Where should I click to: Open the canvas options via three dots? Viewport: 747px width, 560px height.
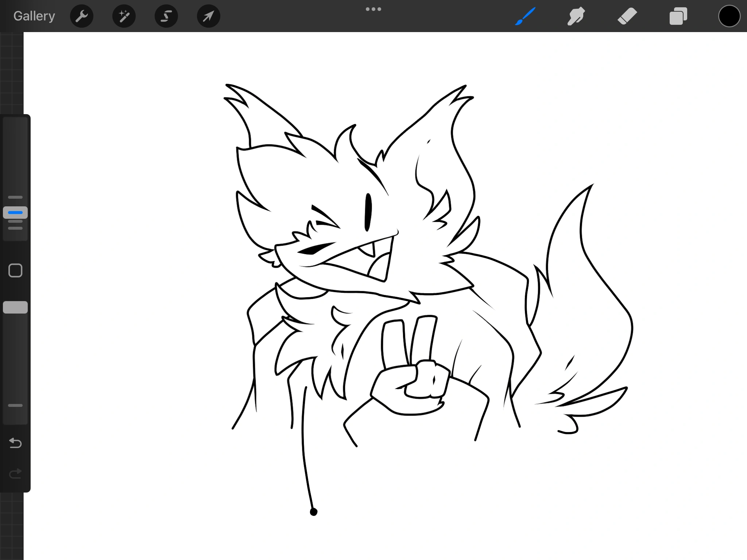373,9
